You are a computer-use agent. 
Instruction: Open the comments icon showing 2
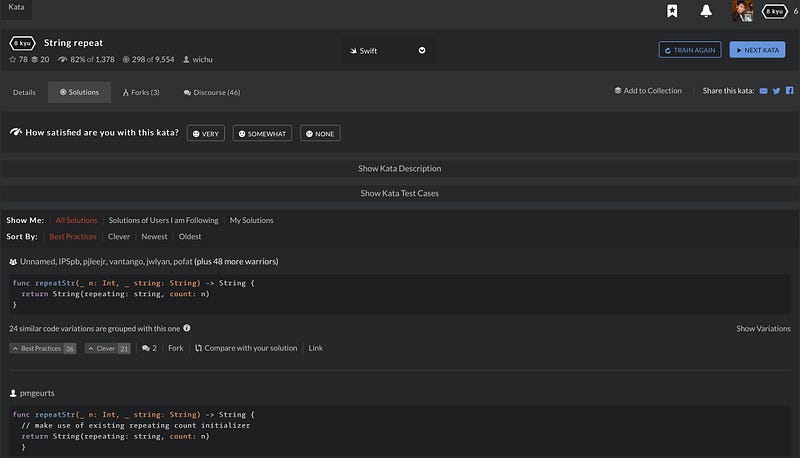[x=149, y=348]
